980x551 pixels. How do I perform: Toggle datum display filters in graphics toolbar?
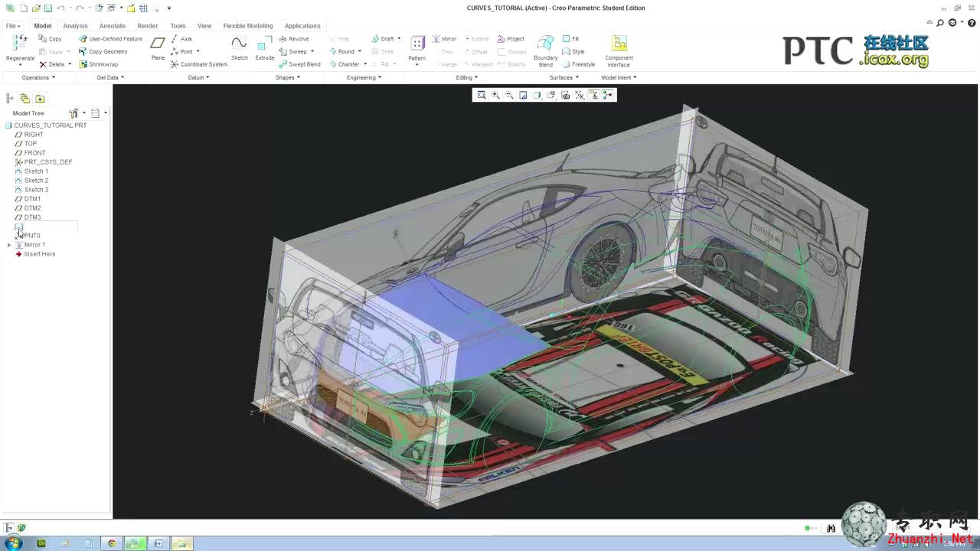580,95
